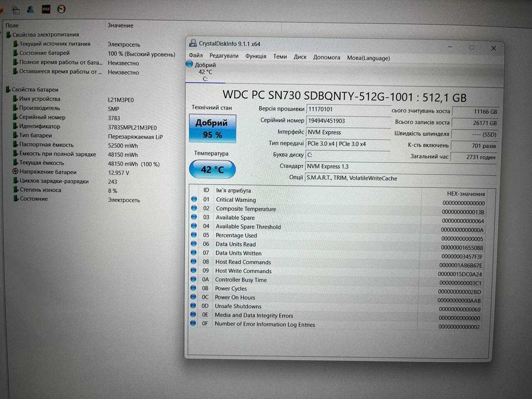
Task: Maximize the CrystalDiskInfo window
Action: pyautogui.click(x=472, y=48)
